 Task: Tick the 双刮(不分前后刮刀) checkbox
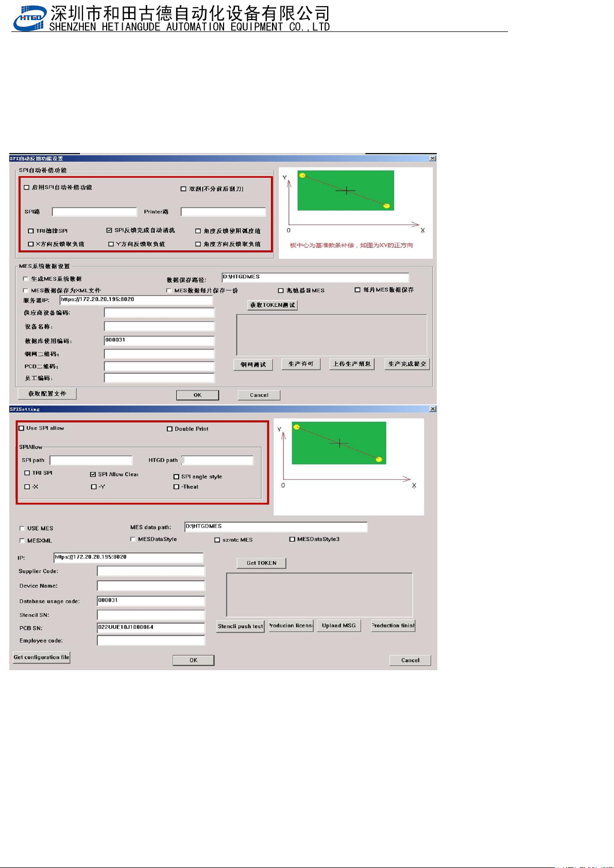[183, 189]
